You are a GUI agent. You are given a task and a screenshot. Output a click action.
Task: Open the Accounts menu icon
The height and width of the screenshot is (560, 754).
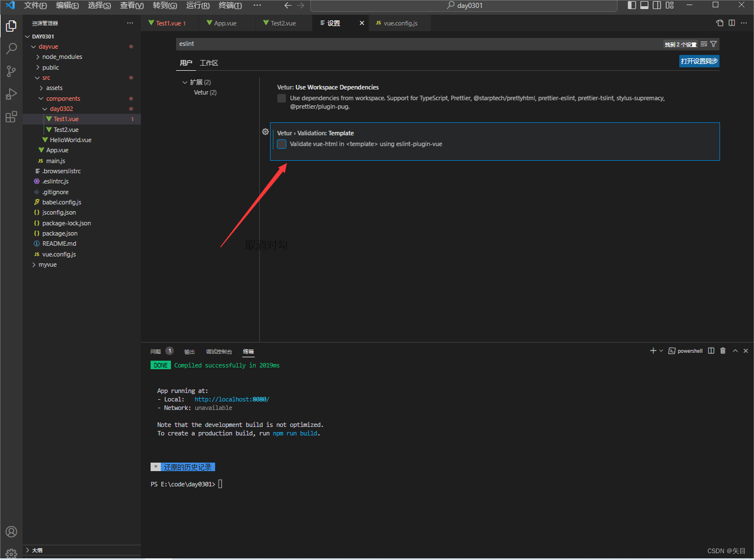pyautogui.click(x=11, y=532)
